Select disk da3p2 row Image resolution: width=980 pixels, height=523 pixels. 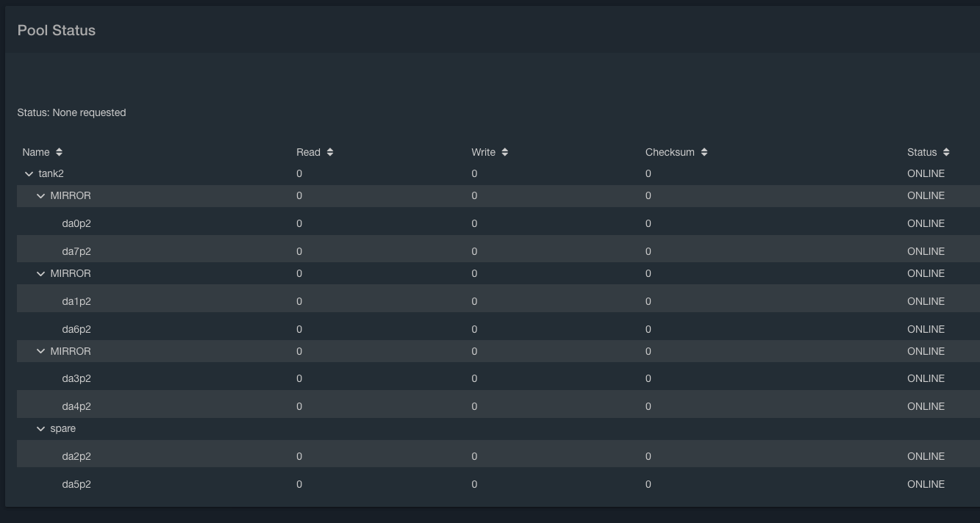click(498, 378)
